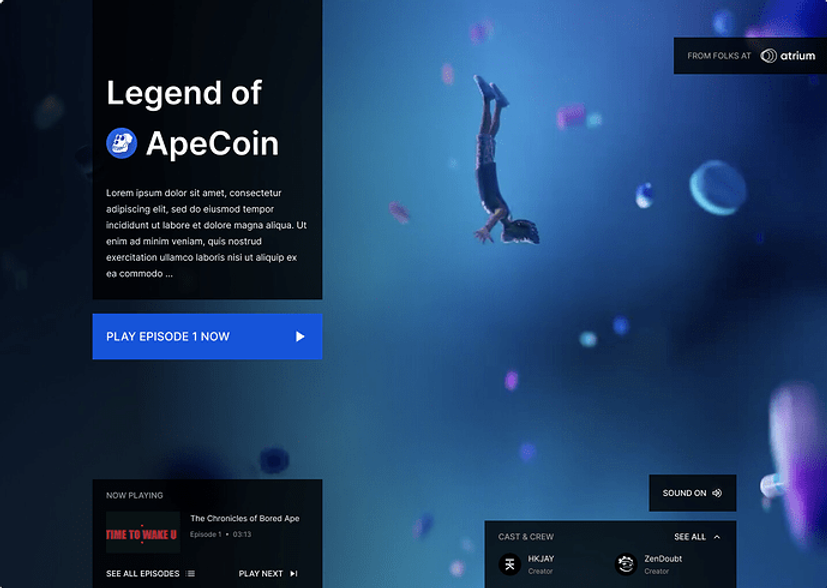The width and height of the screenshot is (827, 588).
Task: Open See All Episodes link
Action: (143, 573)
